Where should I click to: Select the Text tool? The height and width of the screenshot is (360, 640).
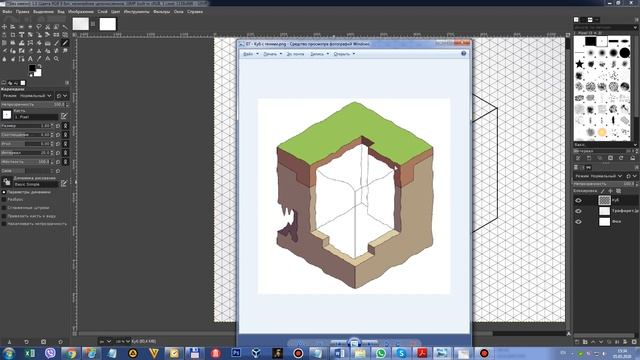(x=30, y=59)
